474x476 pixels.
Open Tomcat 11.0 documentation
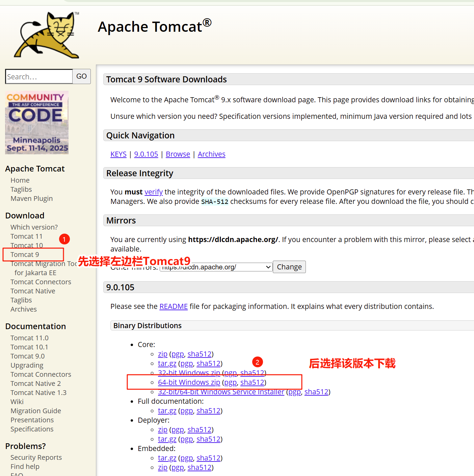tap(30, 338)
